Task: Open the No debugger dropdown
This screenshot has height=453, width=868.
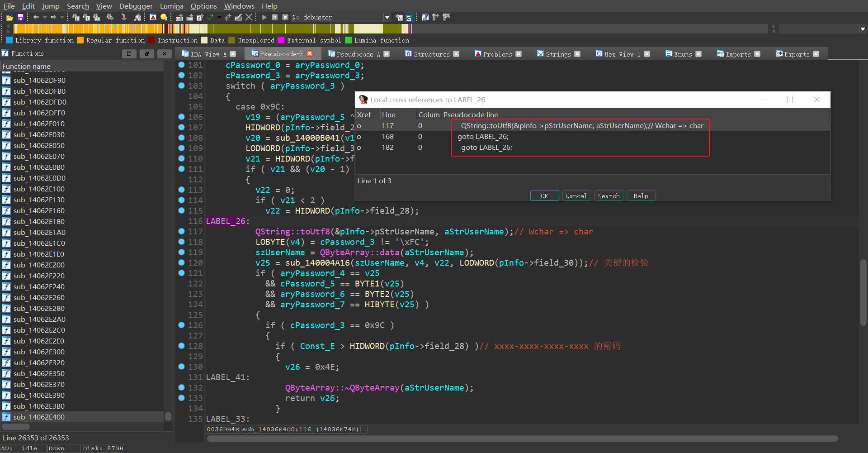Action: point(387,17)
